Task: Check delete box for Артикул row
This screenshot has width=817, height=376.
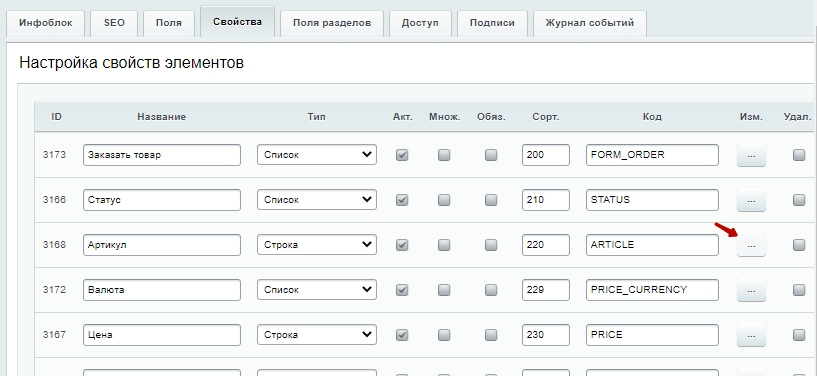Action: click(799, 245)
